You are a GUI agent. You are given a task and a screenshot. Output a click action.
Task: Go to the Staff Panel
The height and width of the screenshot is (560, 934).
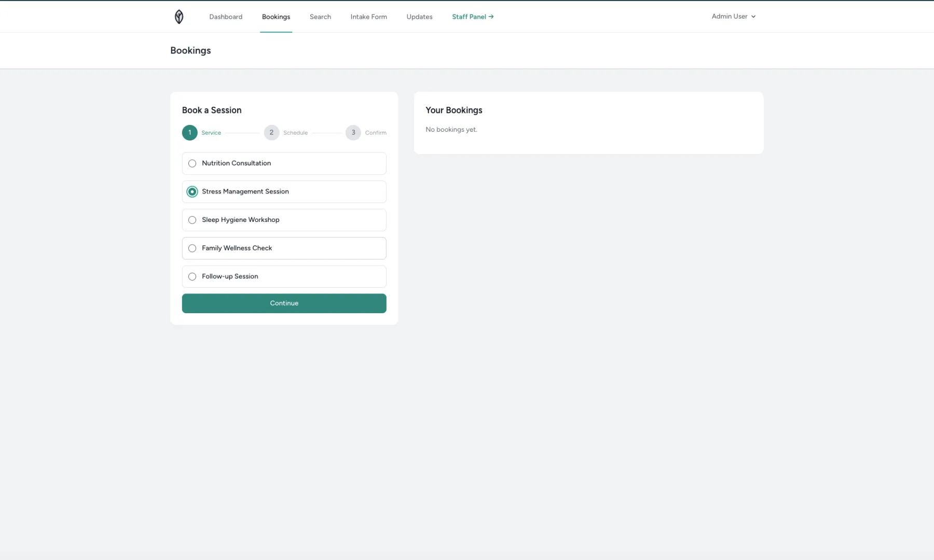[x=469, y=16]
